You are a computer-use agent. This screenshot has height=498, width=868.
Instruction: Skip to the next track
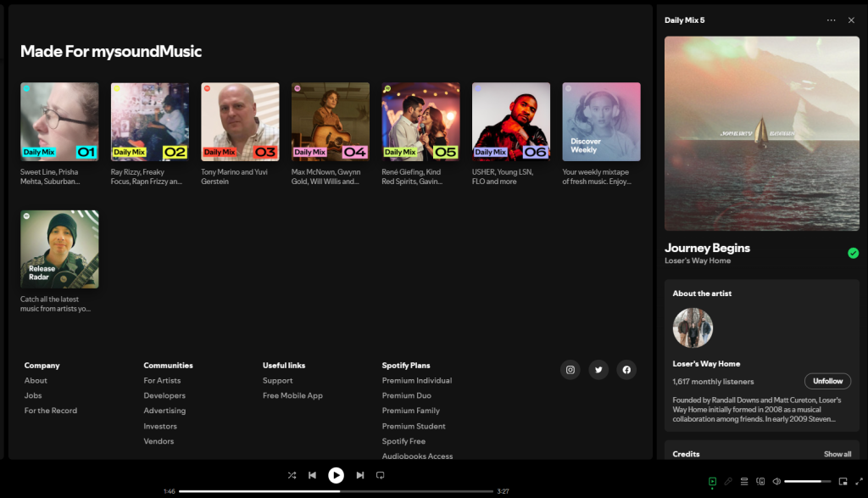point(359,475)
